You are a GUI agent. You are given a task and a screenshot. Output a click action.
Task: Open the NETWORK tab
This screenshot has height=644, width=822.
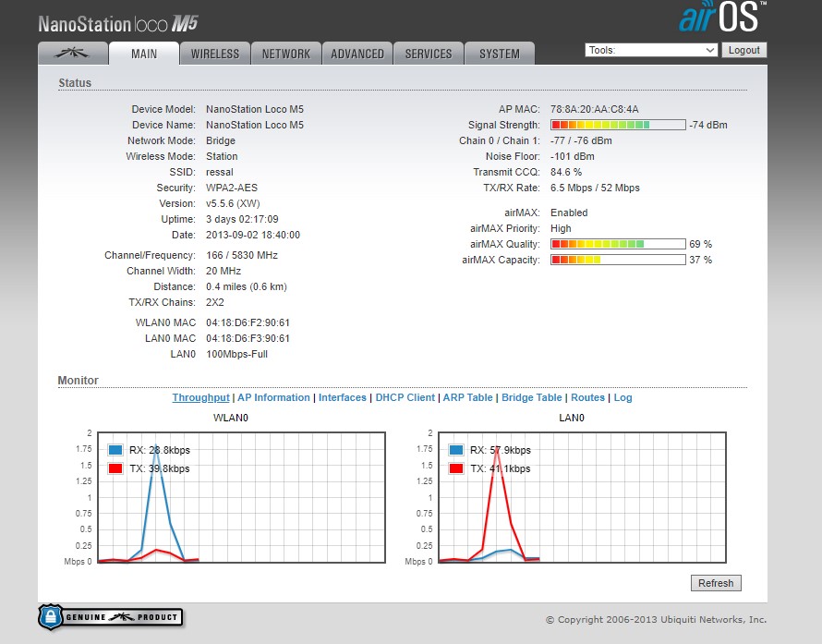(286, 54)
